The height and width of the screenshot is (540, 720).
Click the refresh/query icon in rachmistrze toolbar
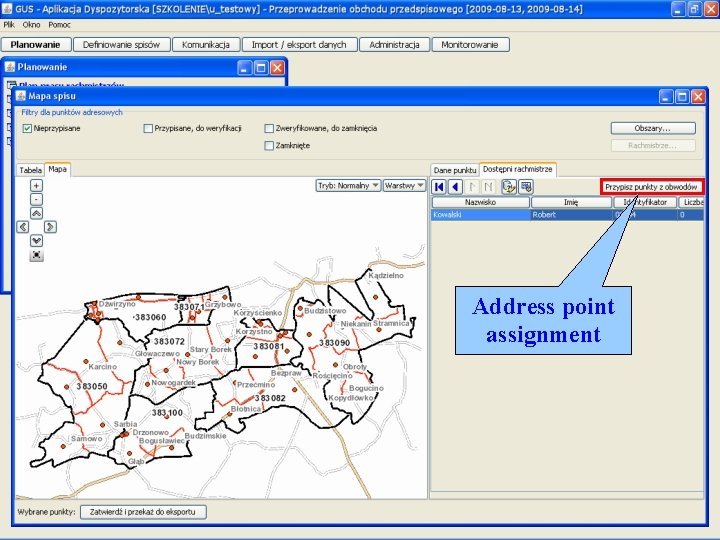[x=509, y=187]
